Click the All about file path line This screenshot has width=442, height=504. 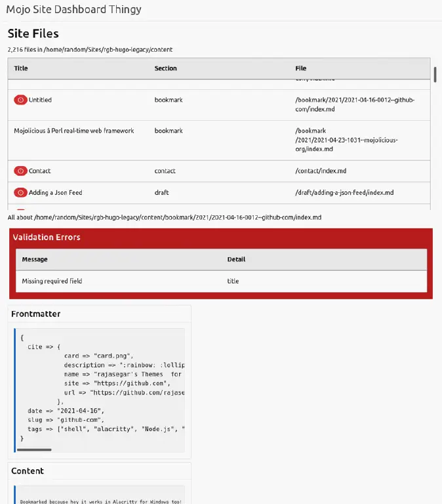[x=165, y=217]
